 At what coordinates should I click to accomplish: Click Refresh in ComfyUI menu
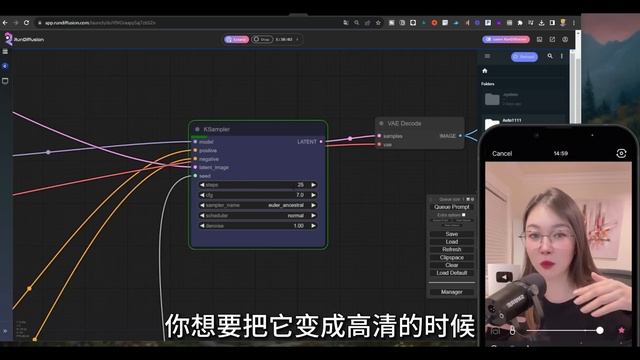tap(452, 249)
